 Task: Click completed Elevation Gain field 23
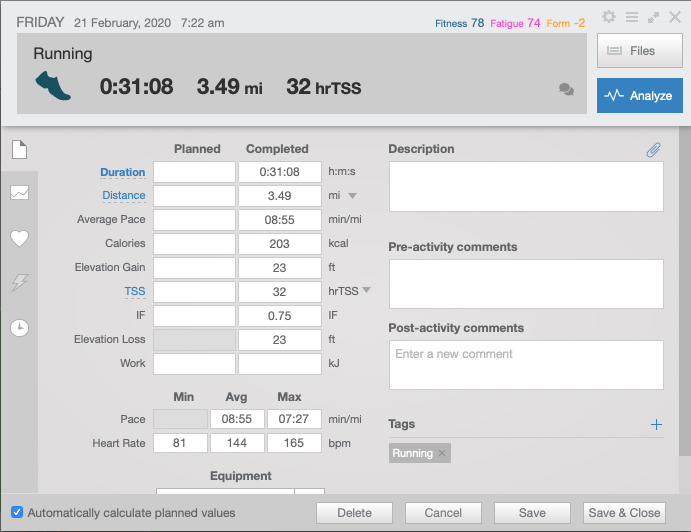tap(280, 268)
